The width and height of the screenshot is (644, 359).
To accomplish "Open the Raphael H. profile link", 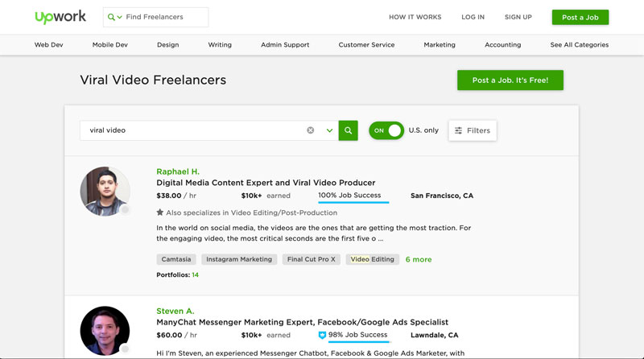I will pos(178,171).
